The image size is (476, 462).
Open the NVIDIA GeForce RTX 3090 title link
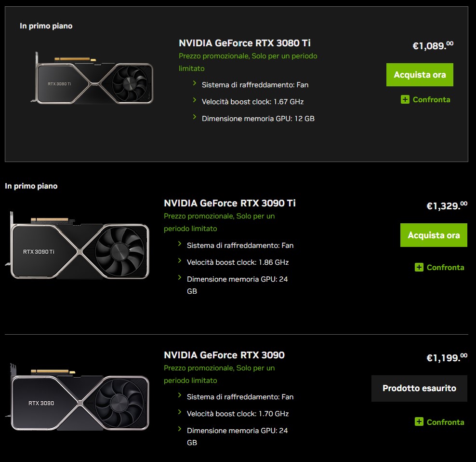pos(224,355)
